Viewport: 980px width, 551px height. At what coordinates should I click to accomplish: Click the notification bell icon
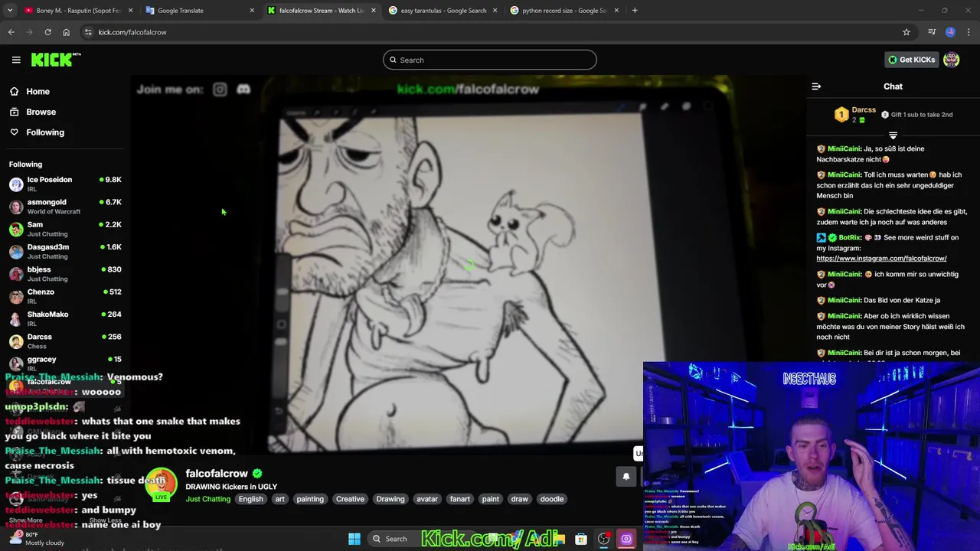(x=626, y=476)
